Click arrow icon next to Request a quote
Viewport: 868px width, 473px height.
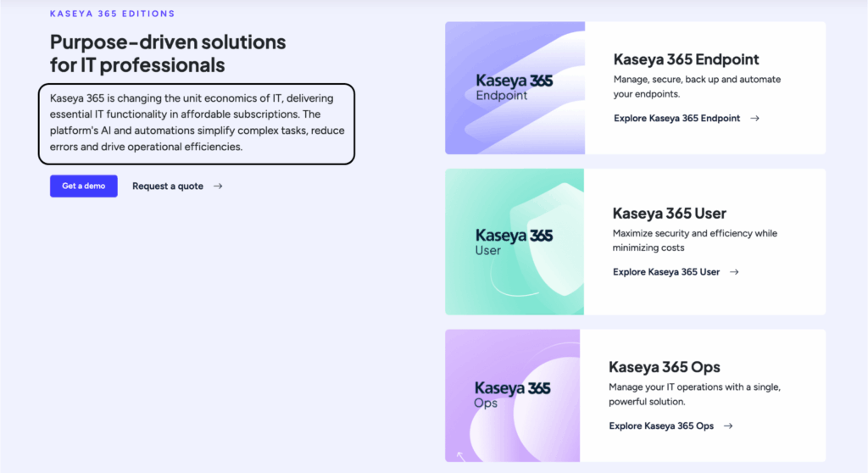218,186
